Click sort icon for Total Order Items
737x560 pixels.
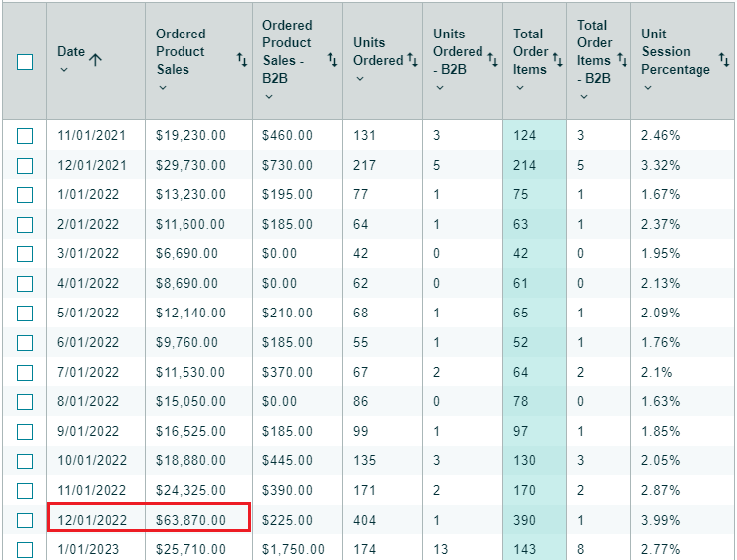click(555, 61)
